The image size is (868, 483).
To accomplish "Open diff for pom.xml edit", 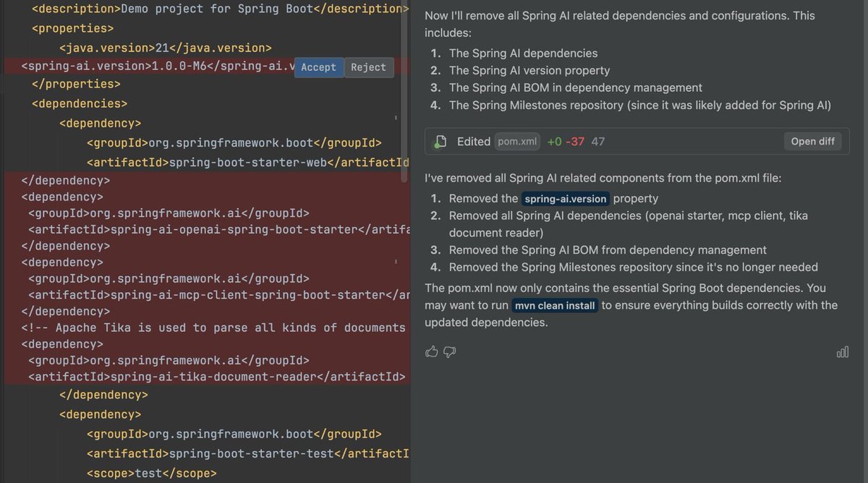I will pos(813,141).
